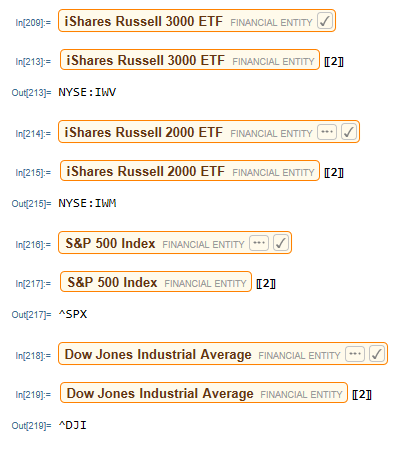
Task: Accept Russell 2000 ETF entity checkmark
Action: (x=349, y=132)
